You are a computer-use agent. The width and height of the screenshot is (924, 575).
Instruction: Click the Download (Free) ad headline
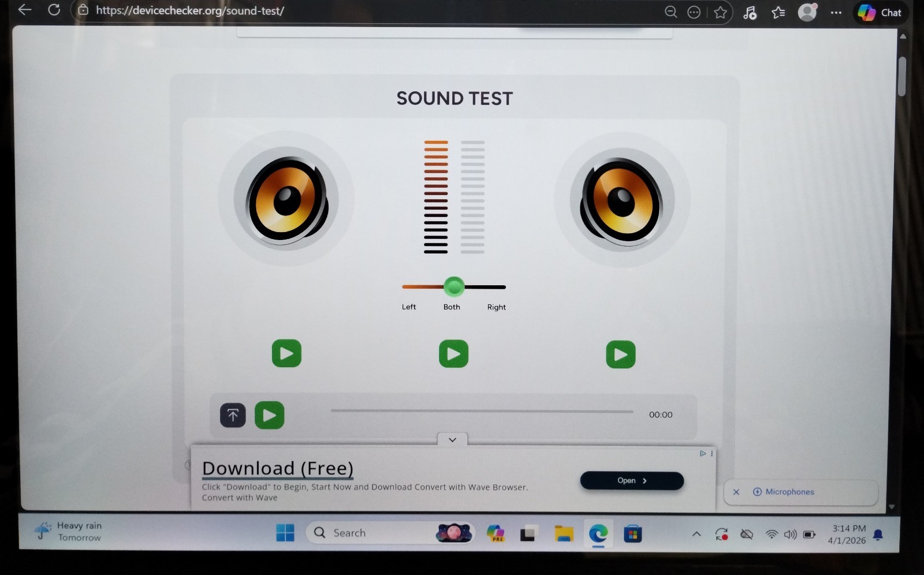278,468
